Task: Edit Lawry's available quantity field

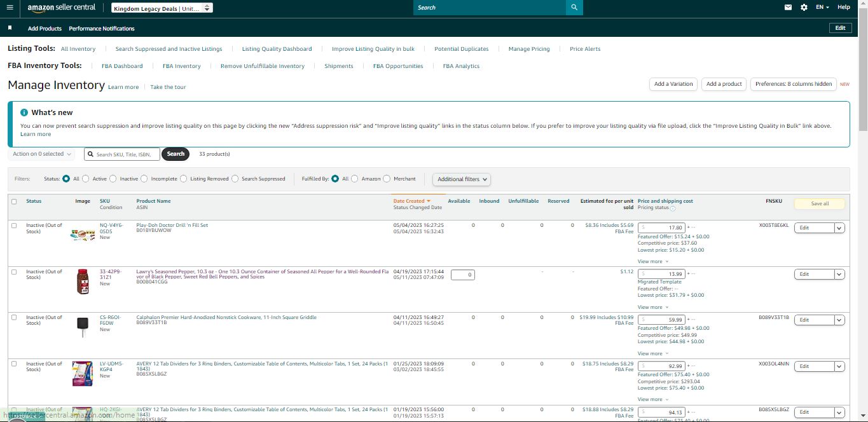Action: 463,275
